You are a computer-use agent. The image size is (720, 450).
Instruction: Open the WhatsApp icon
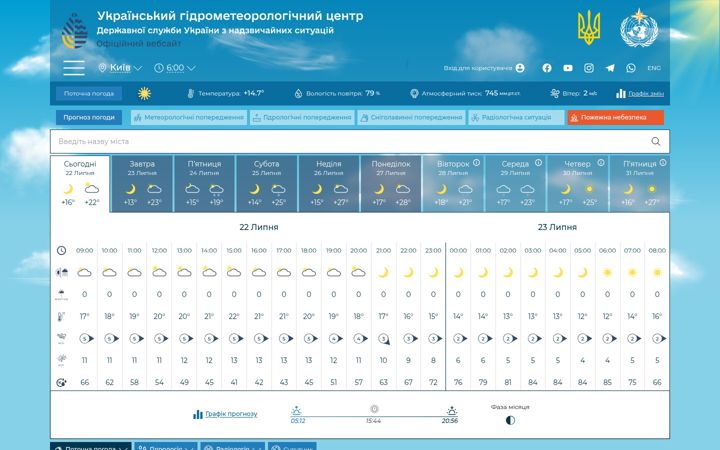coord(631,68)
